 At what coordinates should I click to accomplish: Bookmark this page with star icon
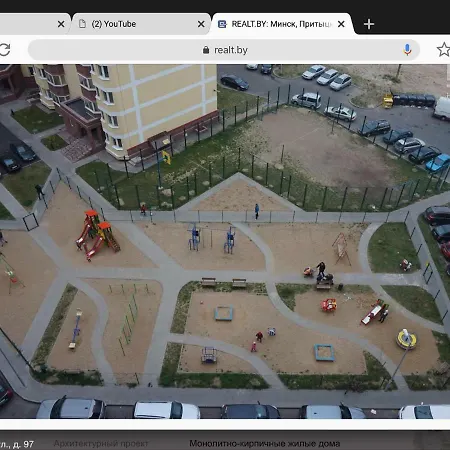444,50
